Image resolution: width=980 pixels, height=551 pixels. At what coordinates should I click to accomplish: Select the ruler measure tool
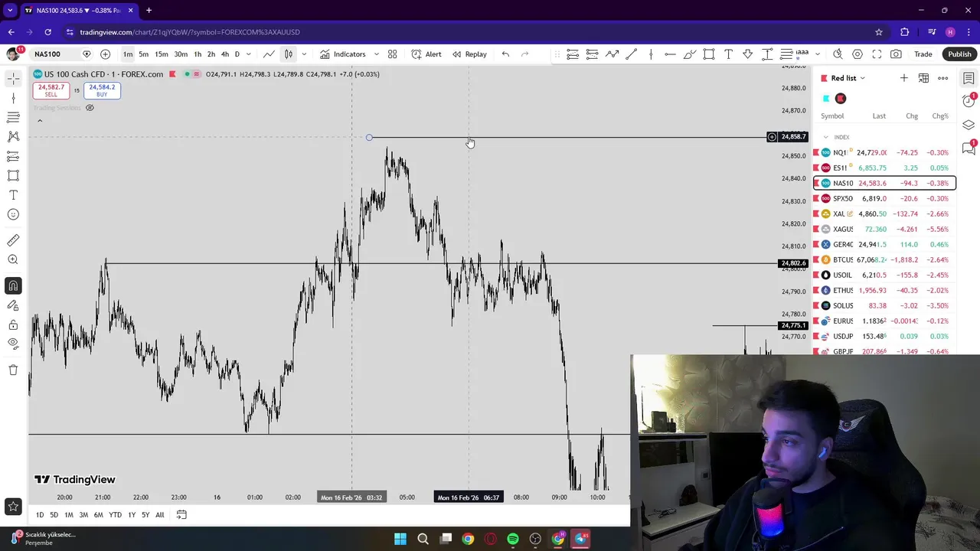pyautogui.click(x=13, y=240)
